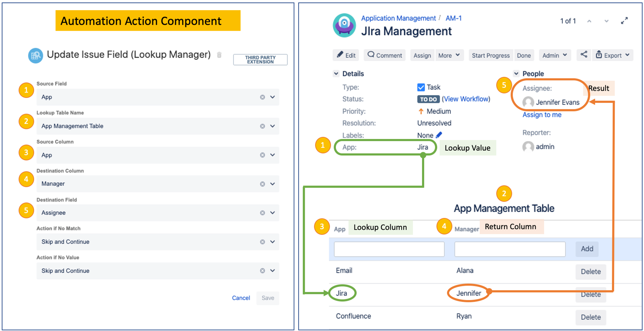Open the More dropdown menu

[449, 55]
